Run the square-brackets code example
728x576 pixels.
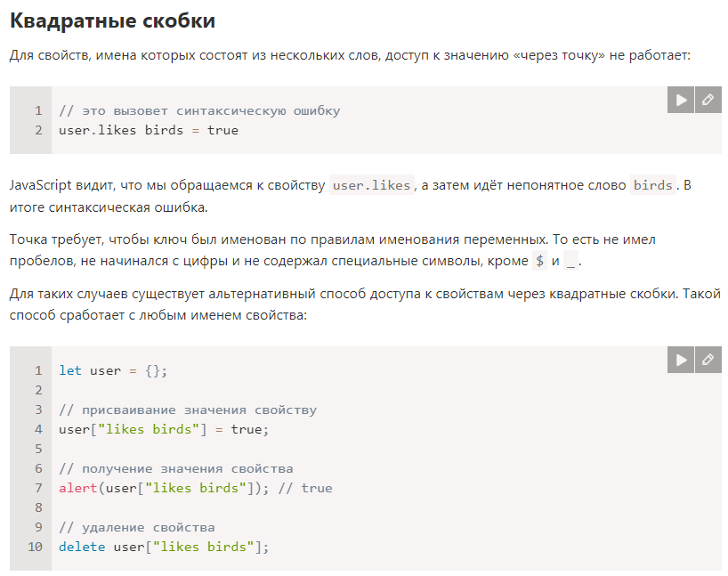click(x=681, y=360)
